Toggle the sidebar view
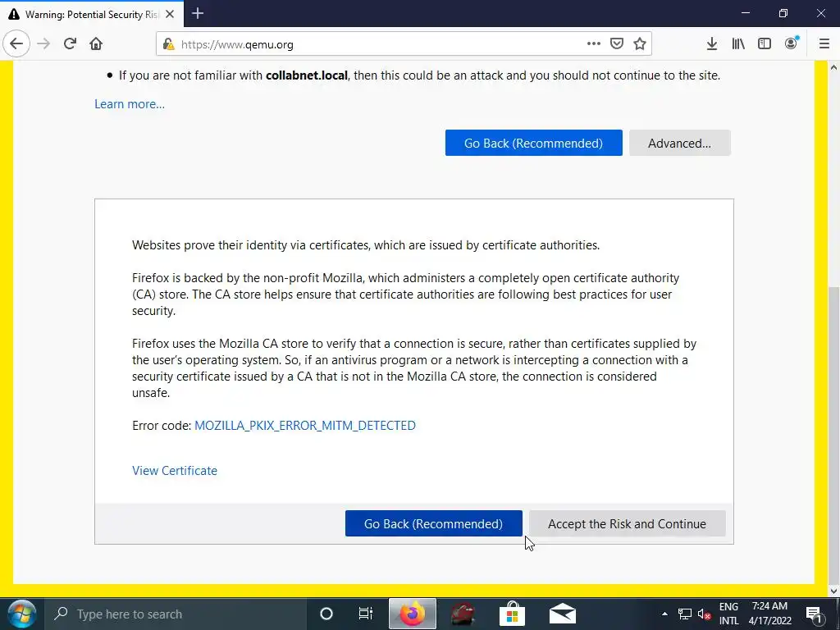This screenshot has width=840, height=630. [765, 44]
